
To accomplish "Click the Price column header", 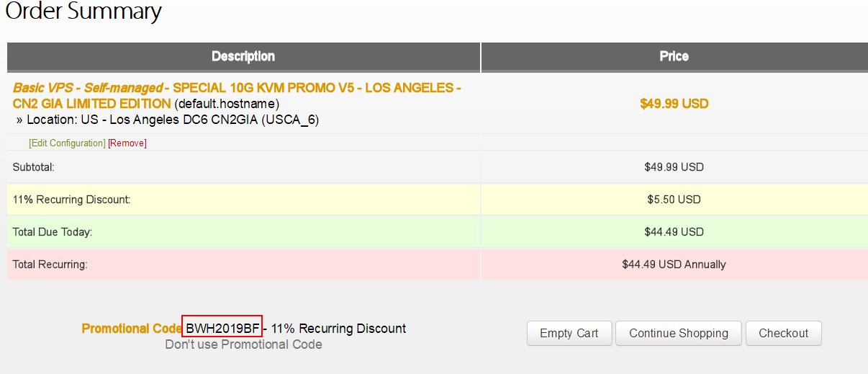I will pos(674,56).
